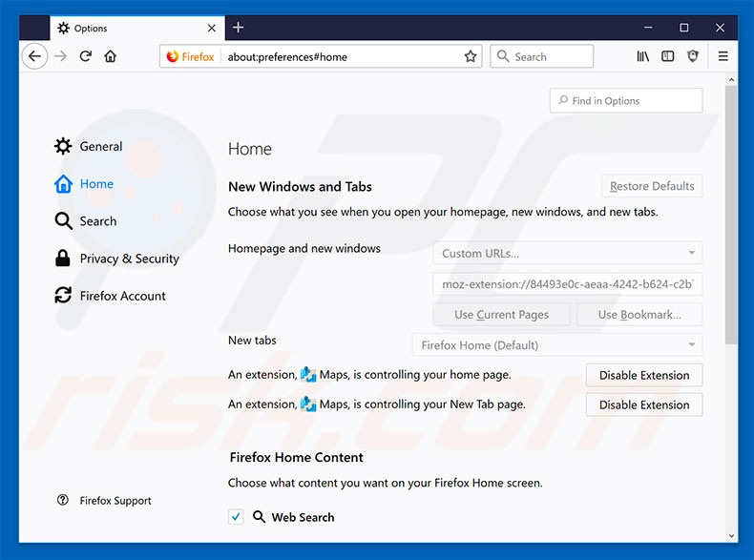Select the Home preferences category
This screenshot has width=754, height=560.
click(x=84, y=183)
